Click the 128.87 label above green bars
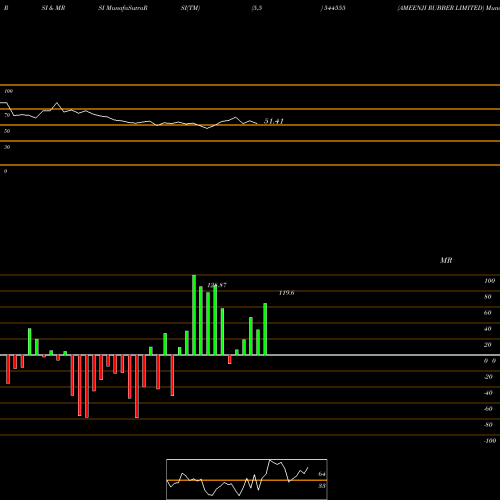The width and height of the screenshot is (500, 500). tap(217, 285)
